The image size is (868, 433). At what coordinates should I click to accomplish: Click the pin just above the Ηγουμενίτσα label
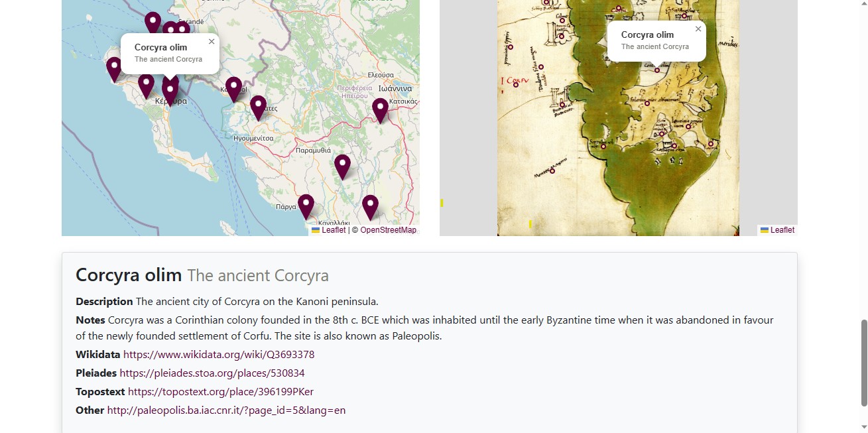pyautogui.click(x=258, y=107)
